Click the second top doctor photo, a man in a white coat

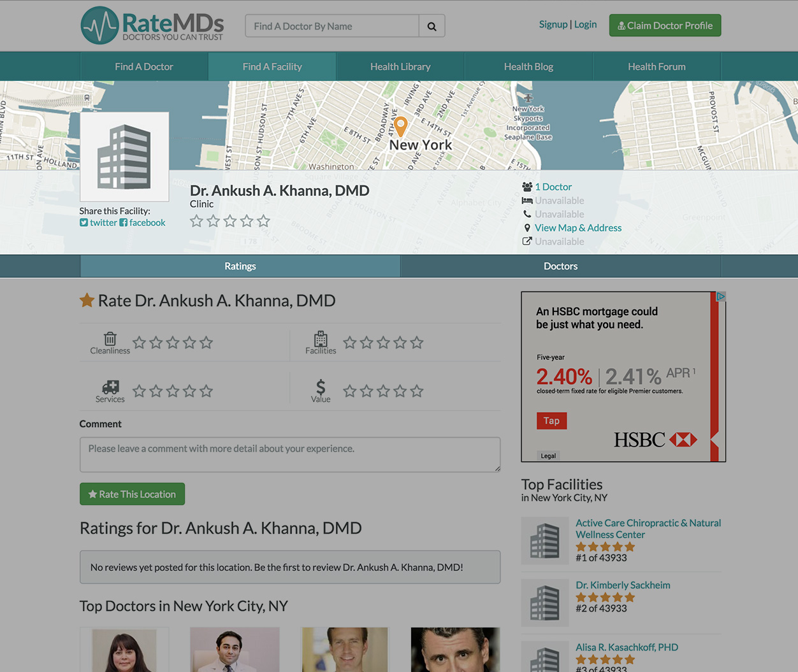coord(235,650)
